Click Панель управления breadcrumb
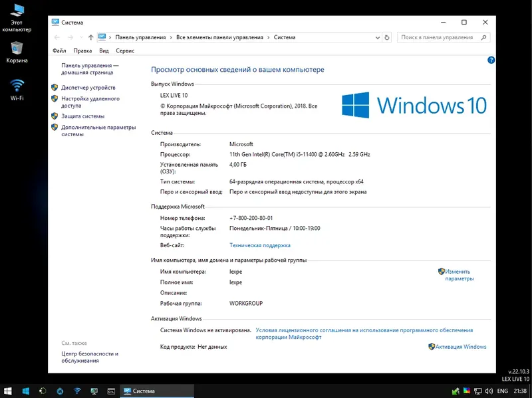The image size is (532, 398). (x=140, y=37)
